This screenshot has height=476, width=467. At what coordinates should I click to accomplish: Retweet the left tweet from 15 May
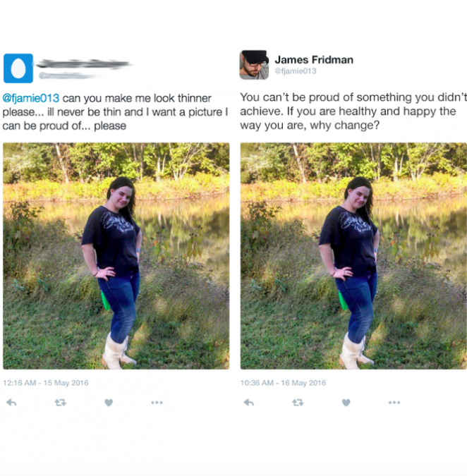tap(60, 403)
